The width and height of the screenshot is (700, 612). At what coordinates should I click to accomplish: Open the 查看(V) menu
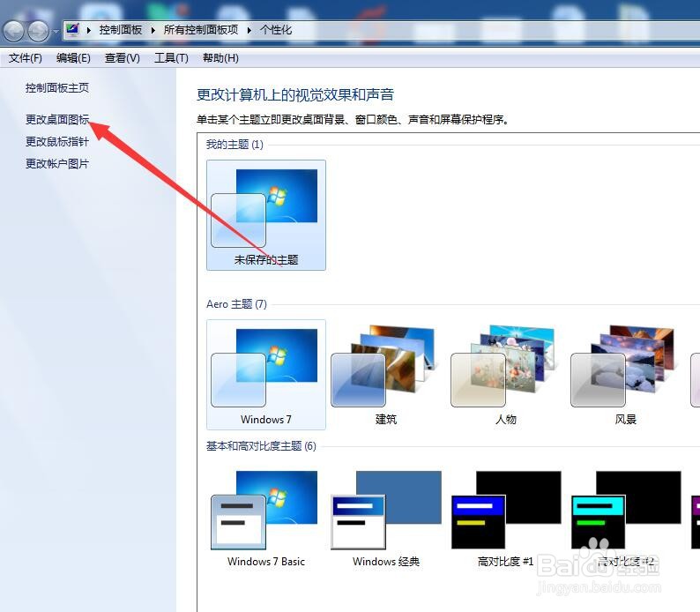click(x=122, y=58)
